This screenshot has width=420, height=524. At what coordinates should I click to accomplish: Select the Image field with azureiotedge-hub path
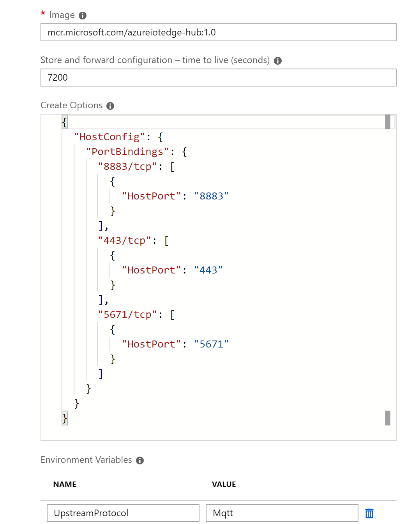218,32
